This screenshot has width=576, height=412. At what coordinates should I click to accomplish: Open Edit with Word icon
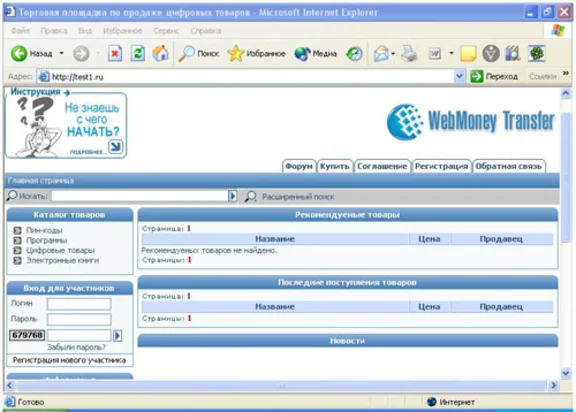[x=435, y=54]
